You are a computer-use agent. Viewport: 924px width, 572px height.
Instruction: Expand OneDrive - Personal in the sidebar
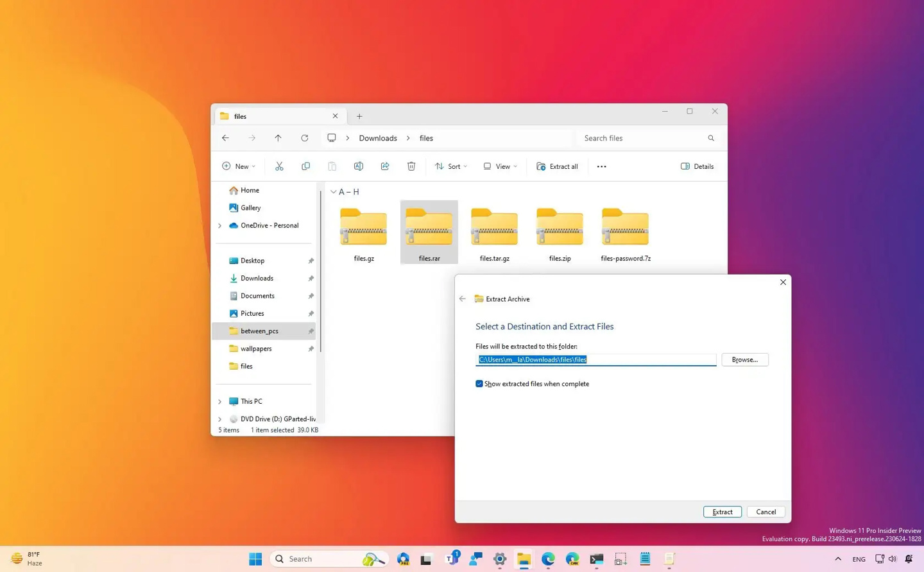[220, 225]
